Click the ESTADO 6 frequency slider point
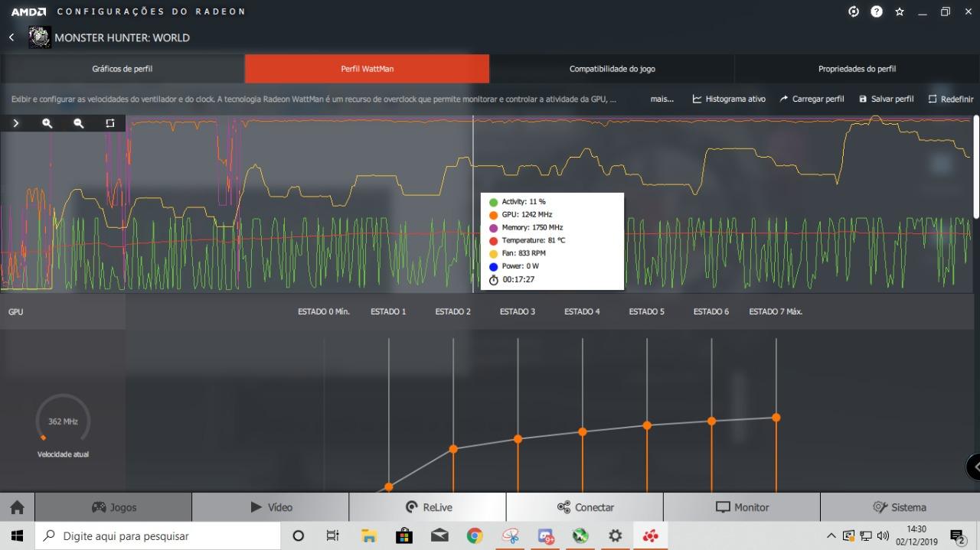Image resolution: width=980 pixels, height=550 pixels. click(712, 421)
